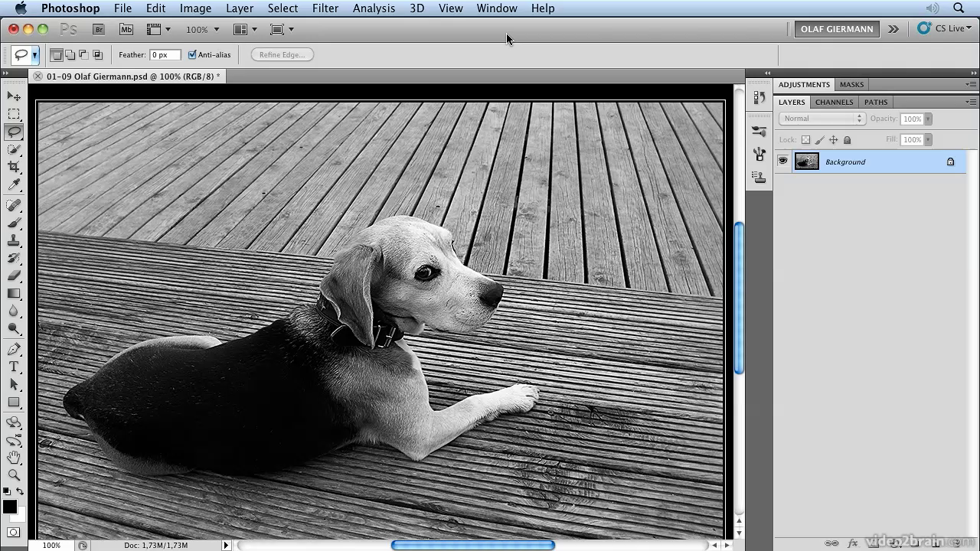Switch to the Paths tab

tap(876, 102)
